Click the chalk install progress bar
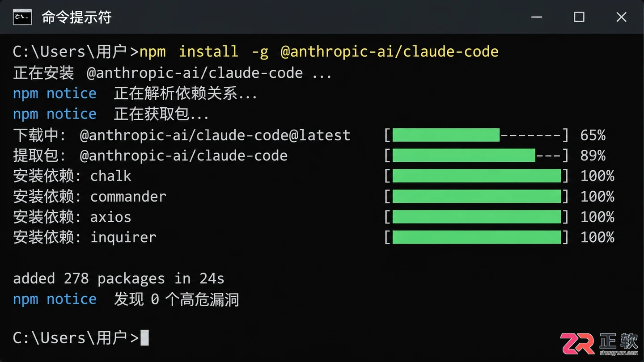 tap(476, 176)
